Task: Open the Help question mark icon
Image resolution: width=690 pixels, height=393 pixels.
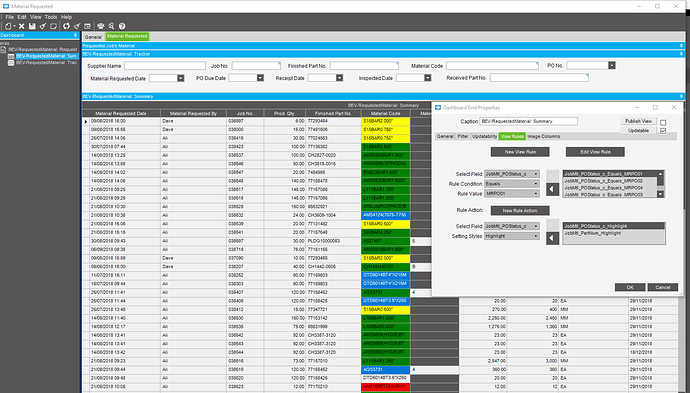Action: 122,26
